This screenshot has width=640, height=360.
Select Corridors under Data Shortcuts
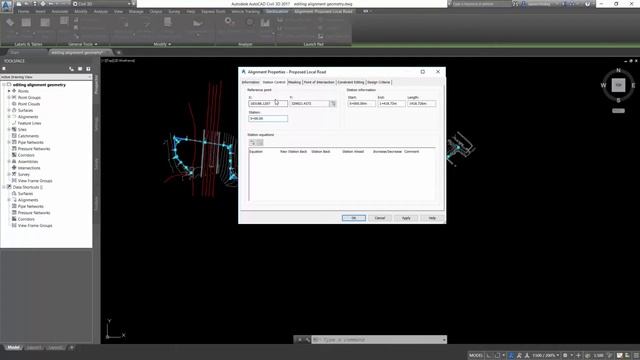coord(26,219)
